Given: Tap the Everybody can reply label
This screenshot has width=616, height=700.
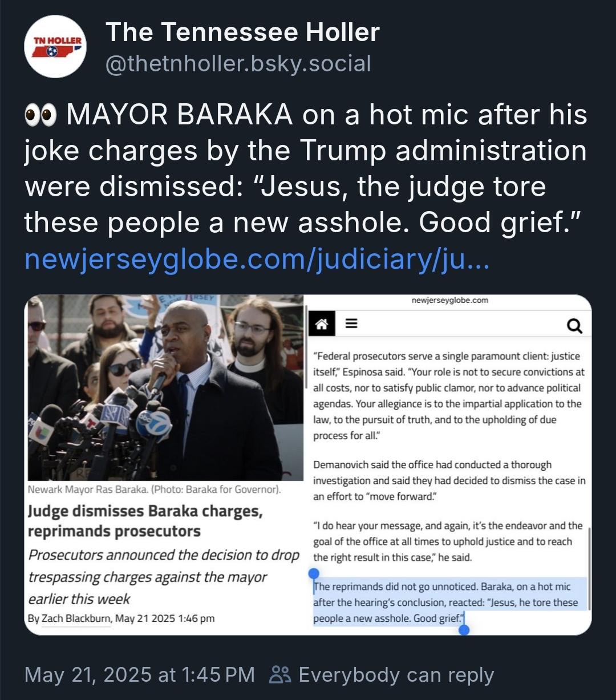Looking at the screenshot, I should (x=396, y=675).
